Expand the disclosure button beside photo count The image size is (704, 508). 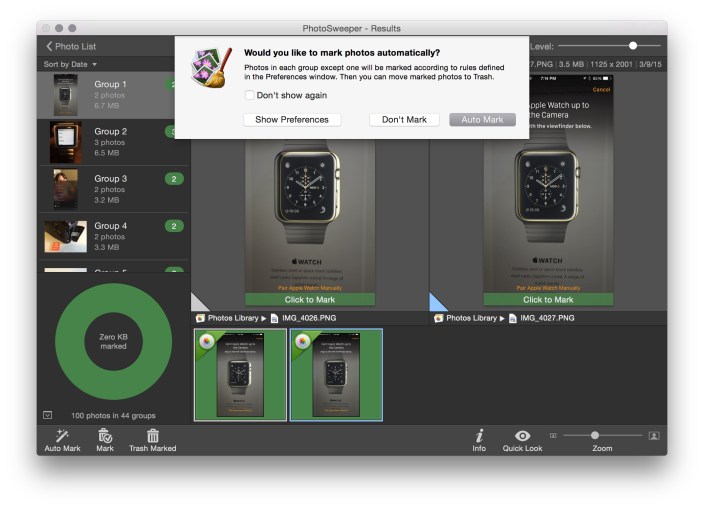[47, 415]
